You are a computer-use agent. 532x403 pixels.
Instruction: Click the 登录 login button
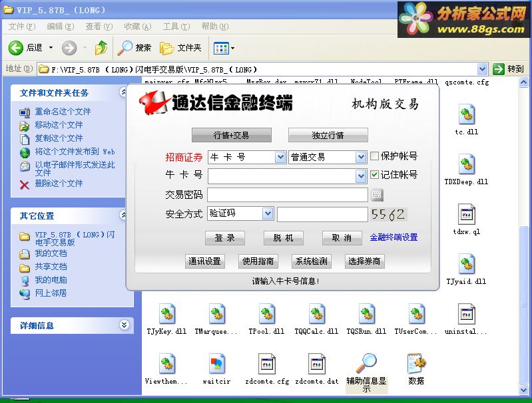pyautogui.click(x=225, y=238)
